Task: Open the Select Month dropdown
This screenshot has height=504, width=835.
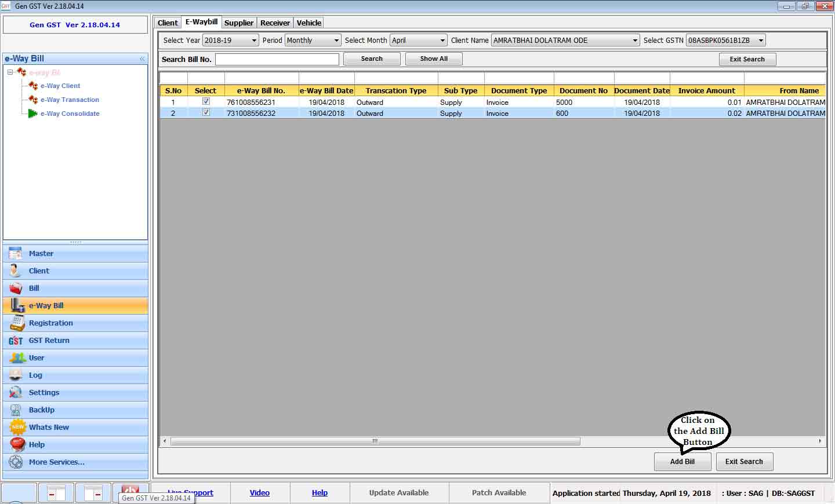Action: 442,41
